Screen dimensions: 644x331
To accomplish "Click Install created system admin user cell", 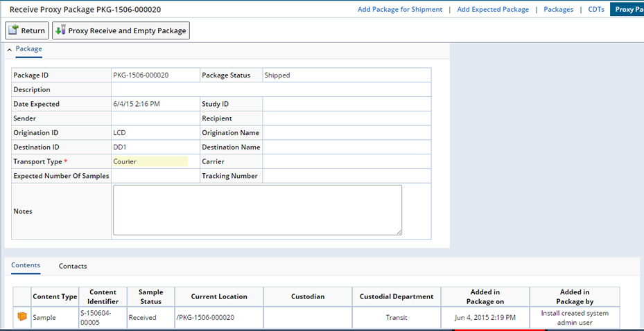I will tap(575, 318).
